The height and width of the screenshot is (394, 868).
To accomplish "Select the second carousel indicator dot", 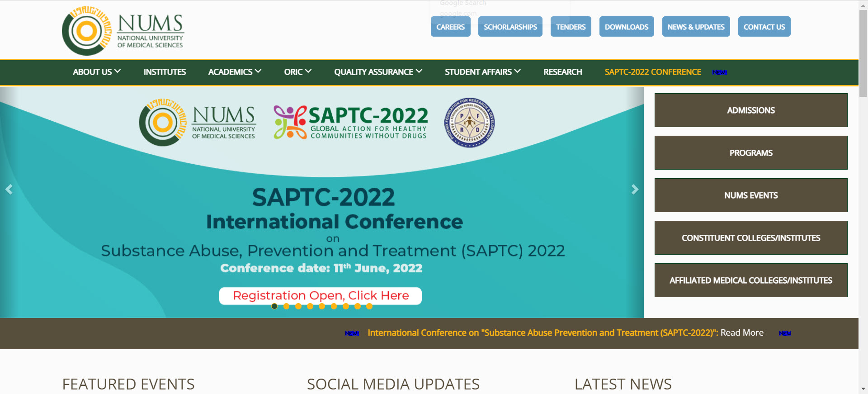I will 286,306.
